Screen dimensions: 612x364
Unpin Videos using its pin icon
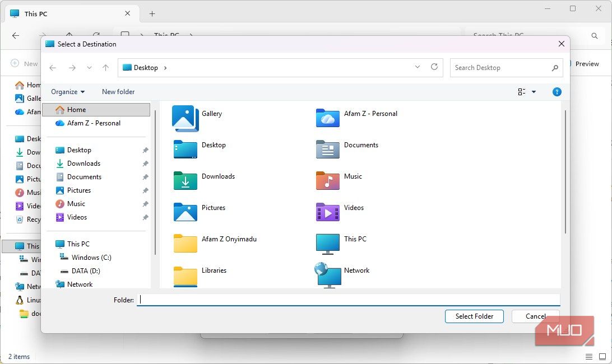click(x=145, y=217)
